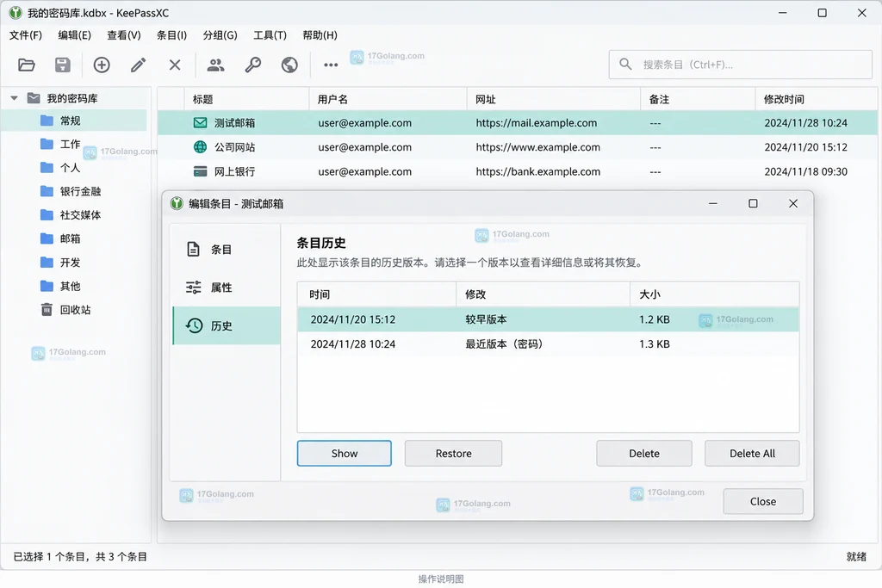The height and width of the screenshot is (588, 882).
Task: Sort entries by 标题 column header
Action: click(246, 99)
